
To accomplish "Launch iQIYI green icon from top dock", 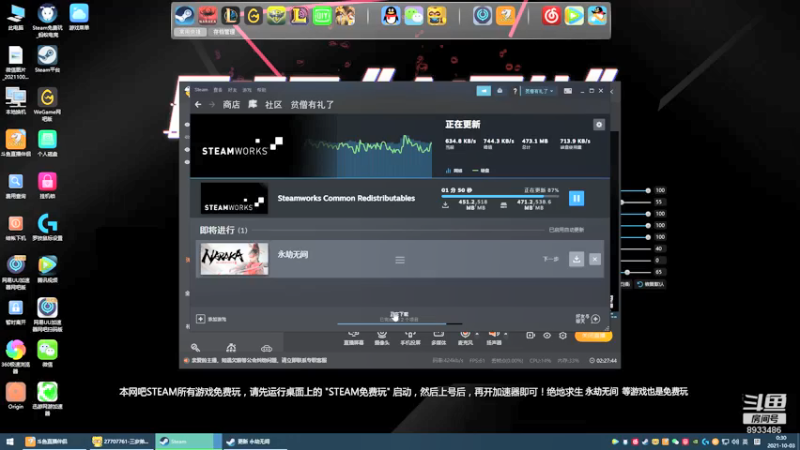I will coord(322,15).
